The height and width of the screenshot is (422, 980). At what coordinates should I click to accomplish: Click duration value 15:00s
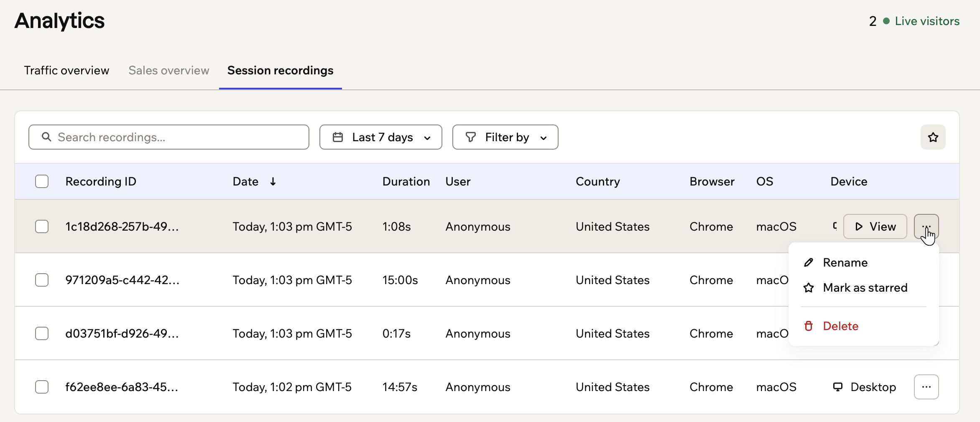(400, 280)
